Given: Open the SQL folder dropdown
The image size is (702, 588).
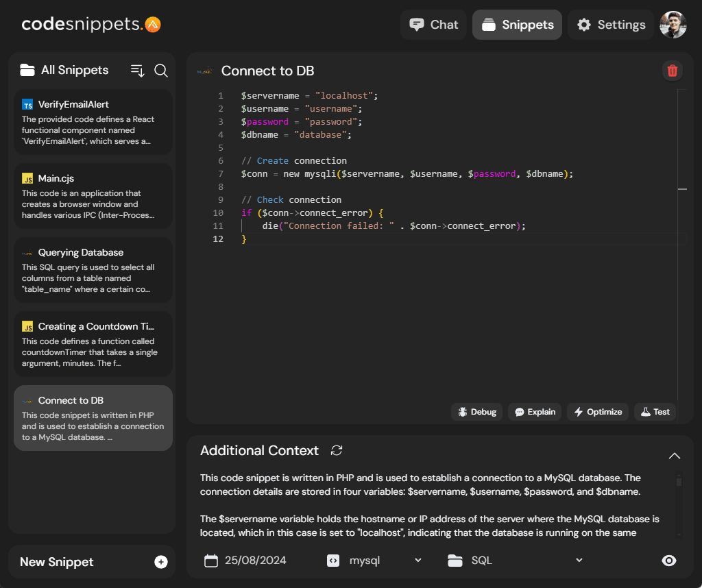Looking at the screenshot, I should (x=527, y=561).
